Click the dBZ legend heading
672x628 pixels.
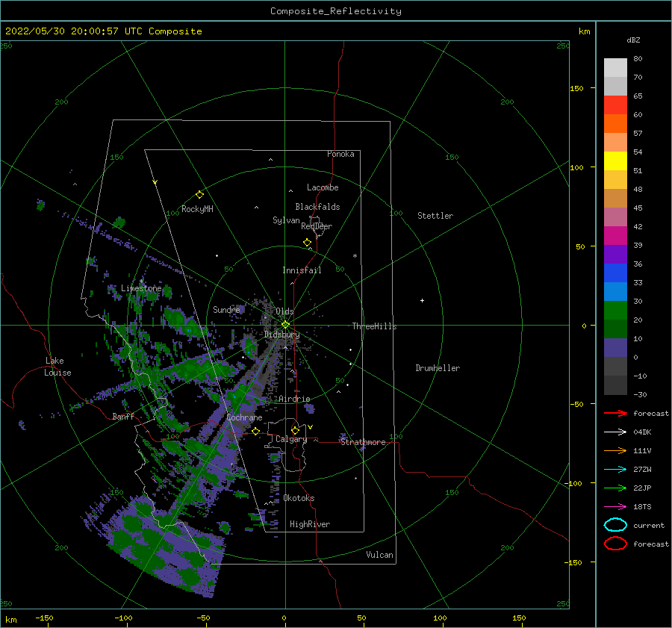[633, 40]
